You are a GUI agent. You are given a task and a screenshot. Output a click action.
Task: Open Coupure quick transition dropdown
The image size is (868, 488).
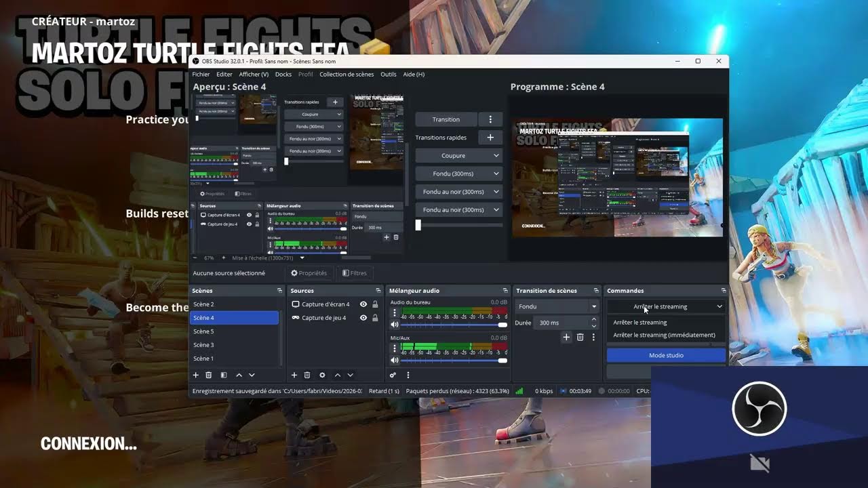coord(458,156)
